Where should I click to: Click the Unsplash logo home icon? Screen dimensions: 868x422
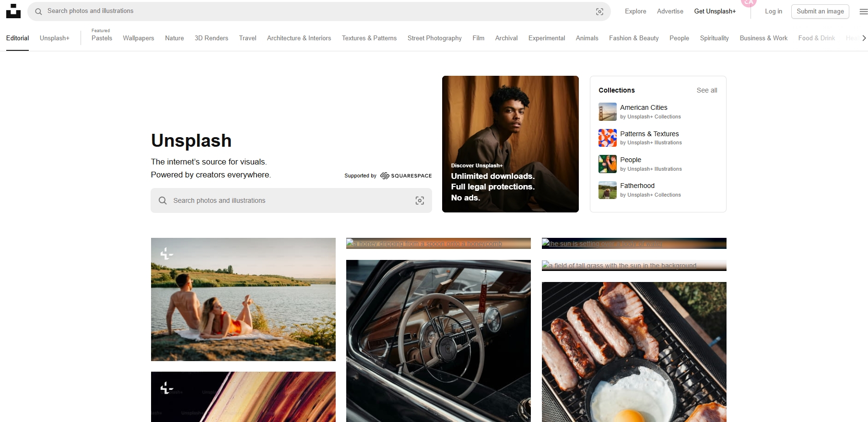[x=13, y=11]
